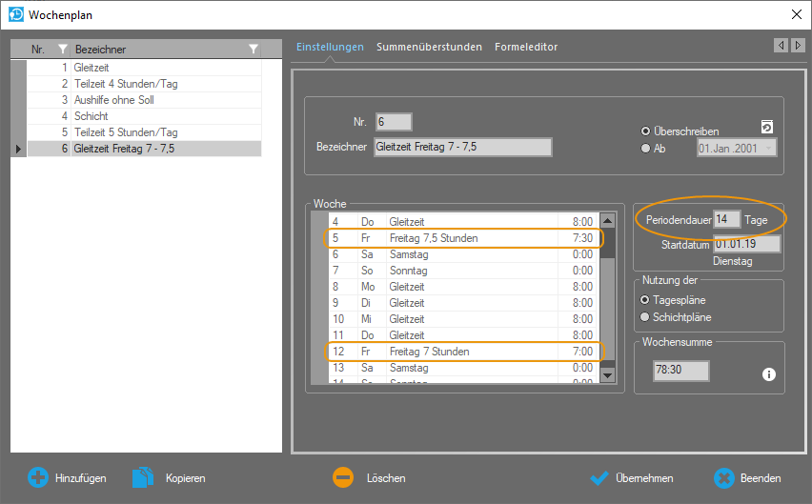Click the Wochensumme info icon

pos(768,373)
